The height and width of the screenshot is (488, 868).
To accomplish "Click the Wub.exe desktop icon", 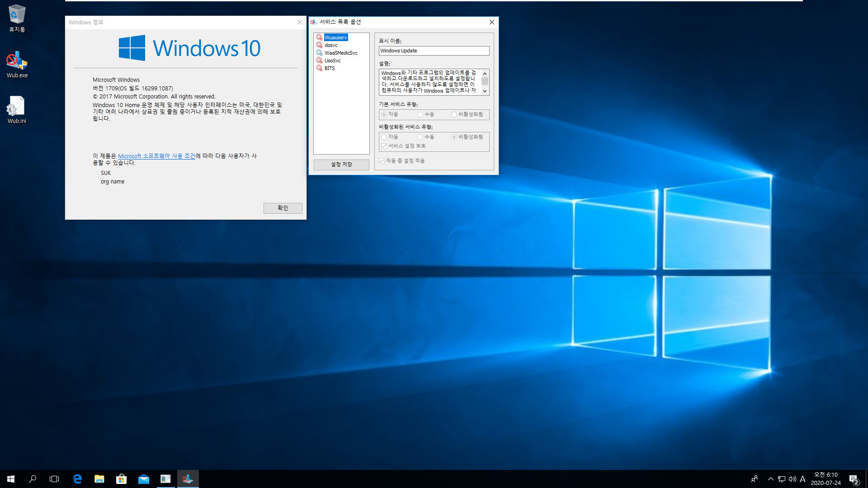I will (17, 65).
